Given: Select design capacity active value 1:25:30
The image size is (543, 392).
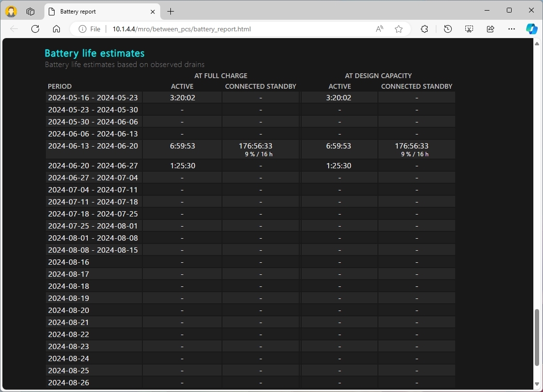Looking at the screenshot, I should (339, 165).
